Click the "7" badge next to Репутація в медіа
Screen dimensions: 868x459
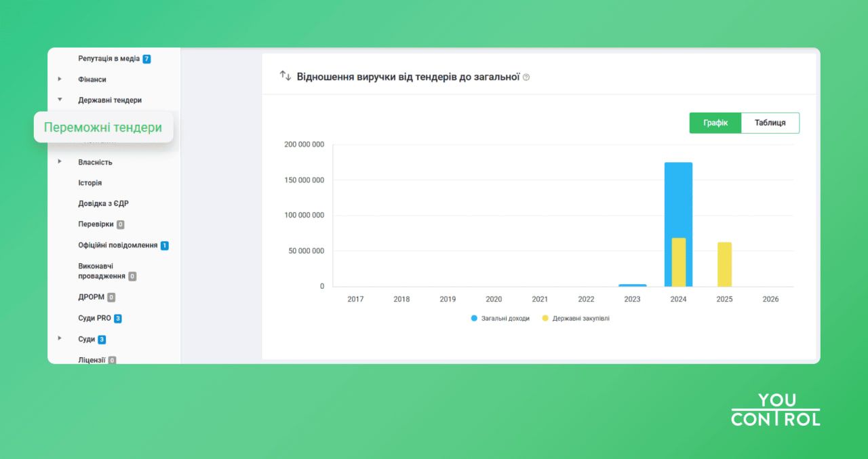point(146,58)
